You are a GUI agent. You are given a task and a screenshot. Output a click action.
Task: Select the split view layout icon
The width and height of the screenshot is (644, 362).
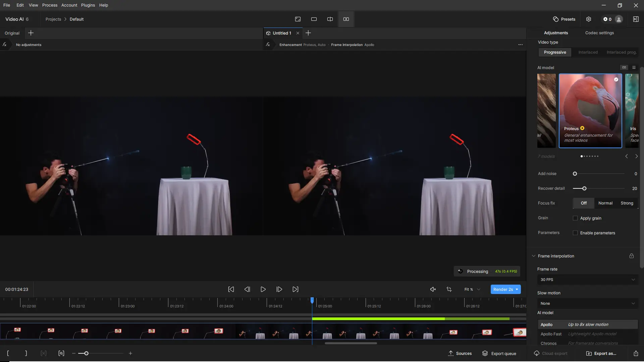[330, 19]
